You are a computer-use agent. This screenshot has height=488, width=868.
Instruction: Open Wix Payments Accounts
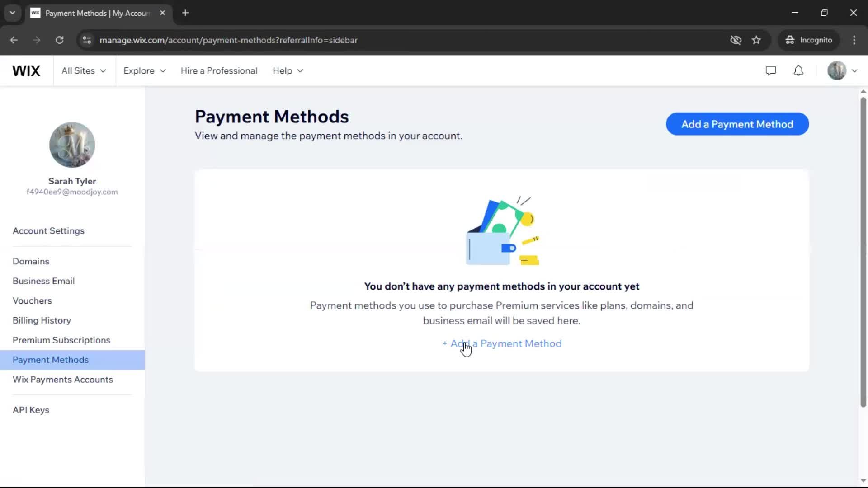63,380
